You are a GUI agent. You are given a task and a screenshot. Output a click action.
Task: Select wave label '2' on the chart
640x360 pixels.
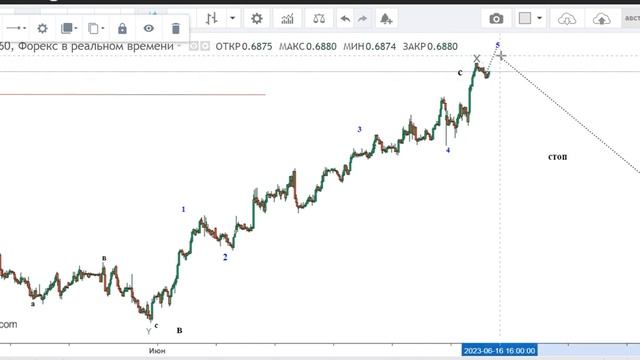click(225, 257)
